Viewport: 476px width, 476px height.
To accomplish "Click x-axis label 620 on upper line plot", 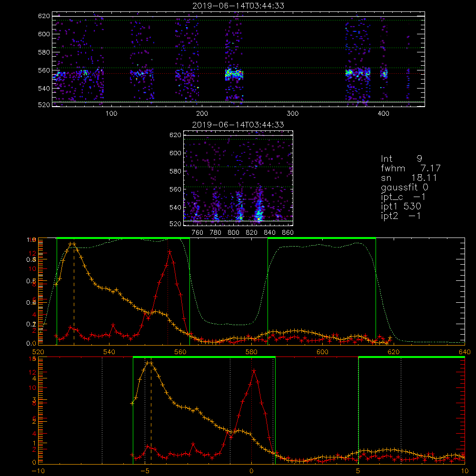I will 394,352.
